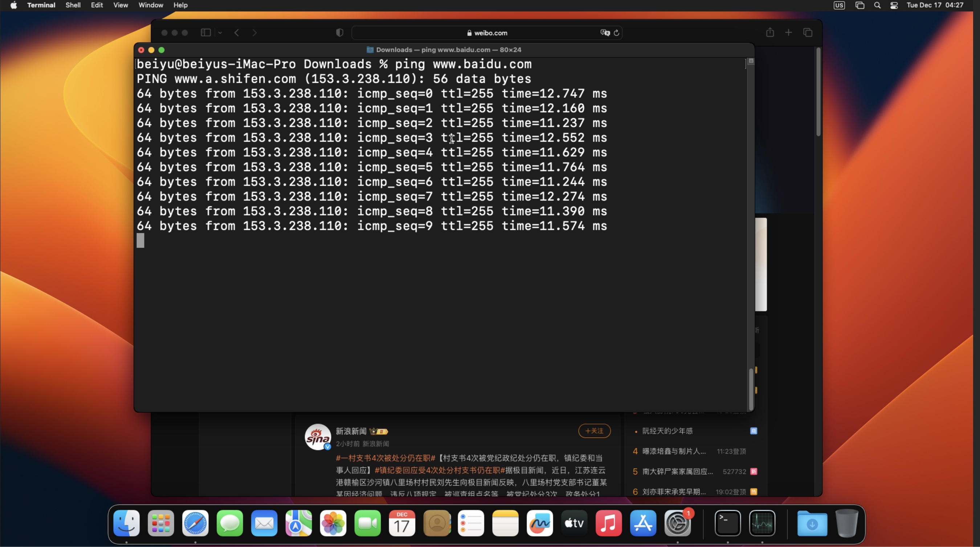The image size is (980, 547).
Task: Open the Window menu
Action: [151, 5]
